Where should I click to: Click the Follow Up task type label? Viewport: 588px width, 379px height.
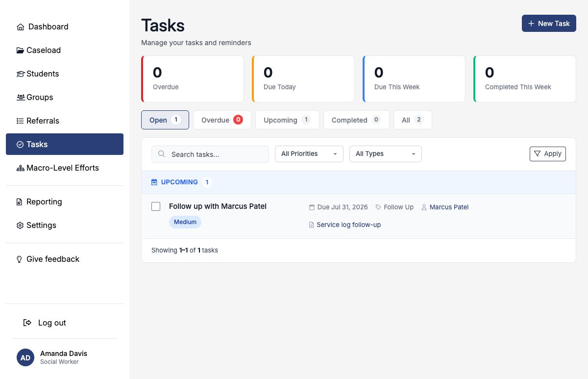click(398, 207)
